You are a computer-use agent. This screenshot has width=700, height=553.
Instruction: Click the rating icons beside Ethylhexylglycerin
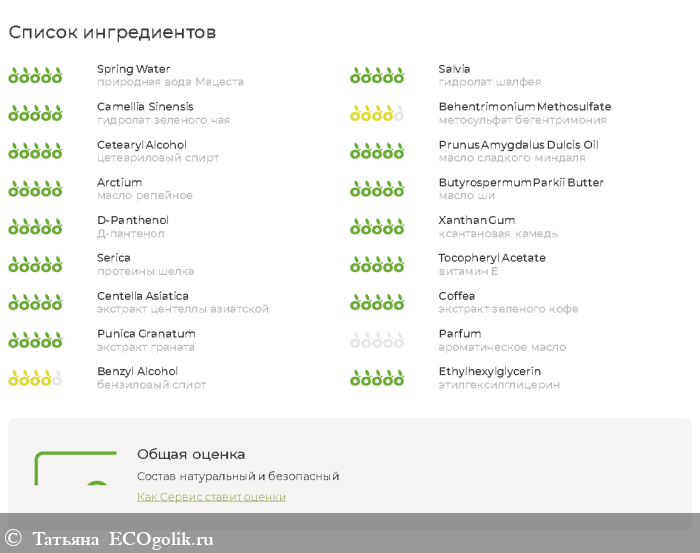coord(377,378)
